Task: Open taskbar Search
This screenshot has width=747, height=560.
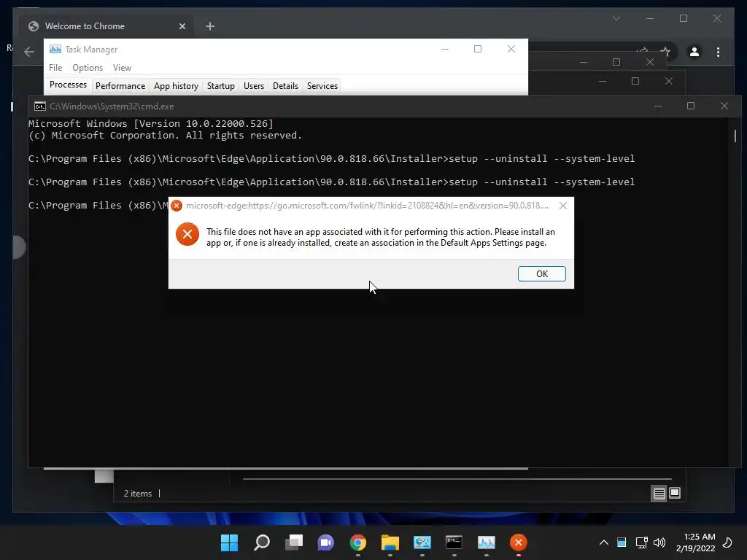Action: coord(262,542)
